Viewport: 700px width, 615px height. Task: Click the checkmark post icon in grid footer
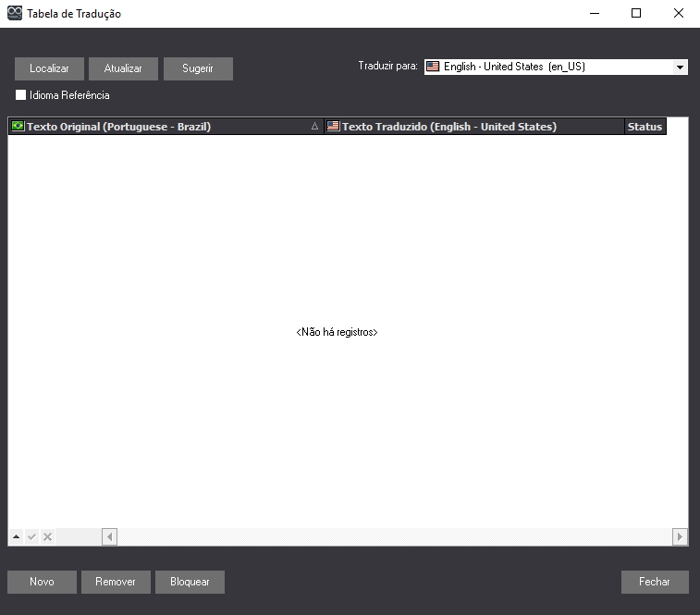coord(31,536)
